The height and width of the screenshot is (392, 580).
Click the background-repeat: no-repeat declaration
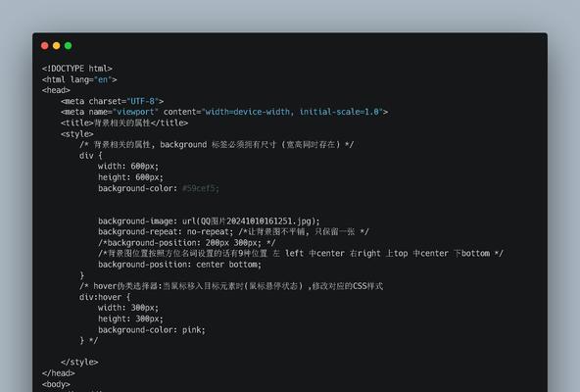pyautogui.click(x=166, y=231)
